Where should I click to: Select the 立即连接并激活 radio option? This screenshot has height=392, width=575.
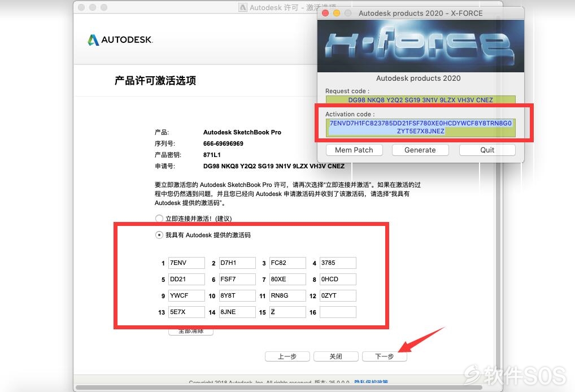(x=159, y=219)
